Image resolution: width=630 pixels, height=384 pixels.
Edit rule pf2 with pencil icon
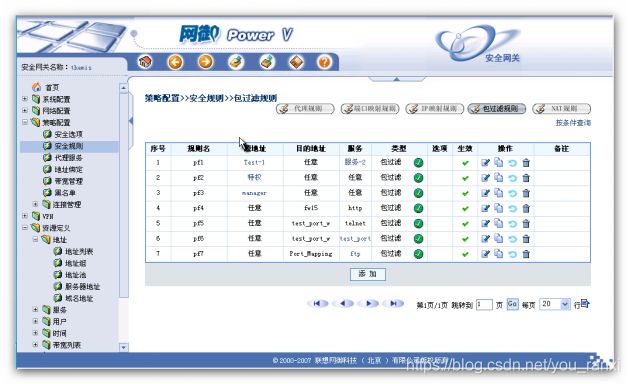485,178
